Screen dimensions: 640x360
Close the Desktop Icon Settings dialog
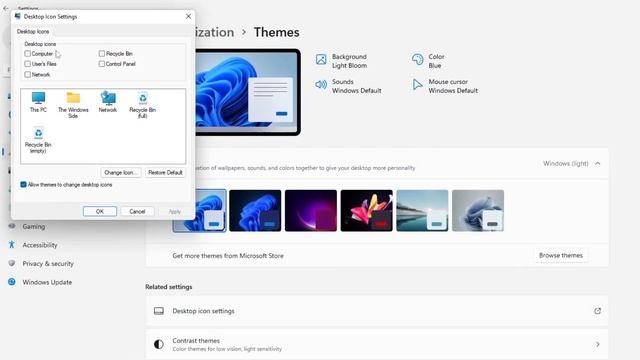coord(188,16)
